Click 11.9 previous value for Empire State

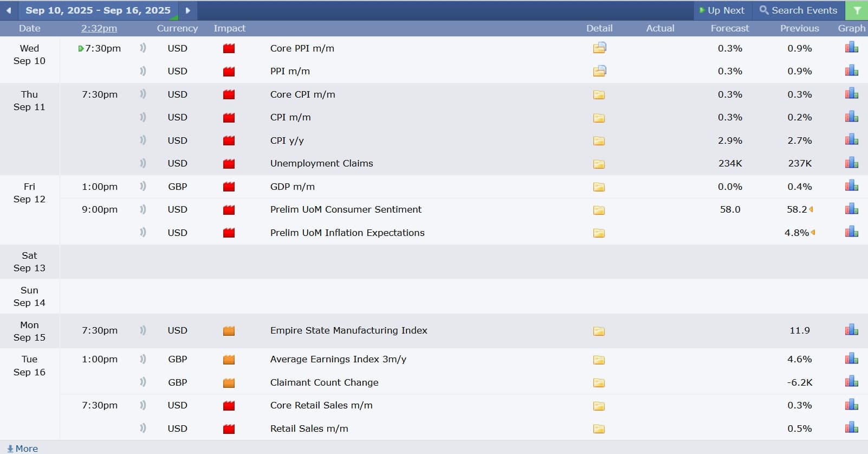pyautogui.click(x=800, y=330)
